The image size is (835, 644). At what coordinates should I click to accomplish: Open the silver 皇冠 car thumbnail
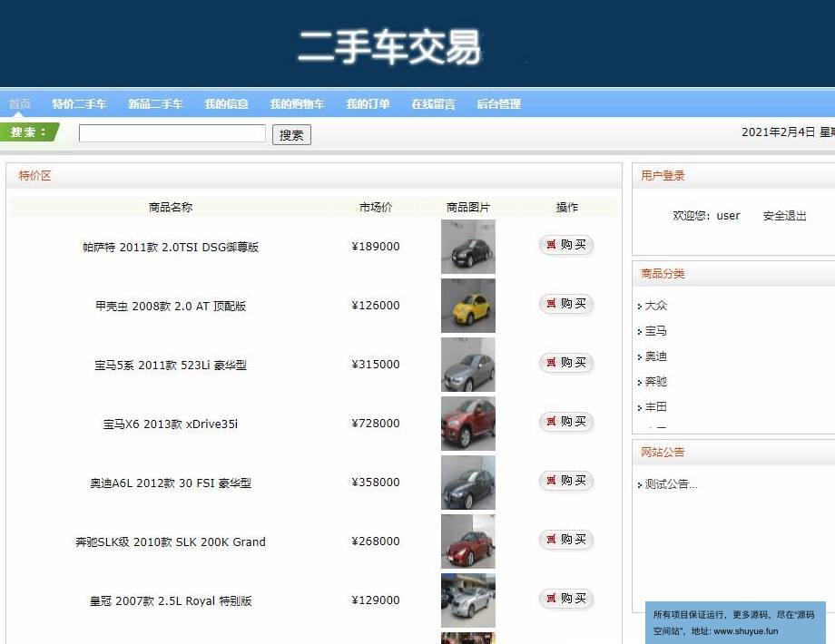coord(468,600)
